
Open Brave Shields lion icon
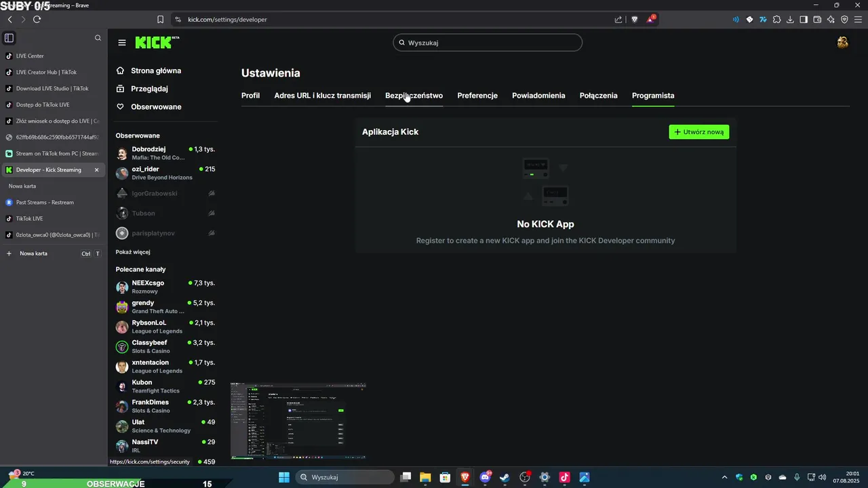click(635, 20)
